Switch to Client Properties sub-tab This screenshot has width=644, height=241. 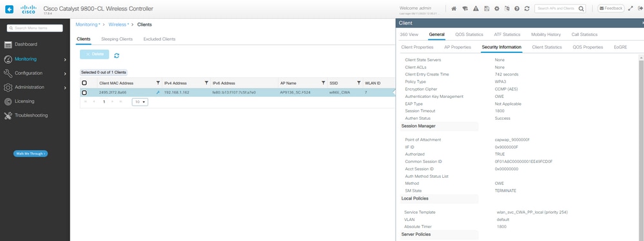coord(417,47)
